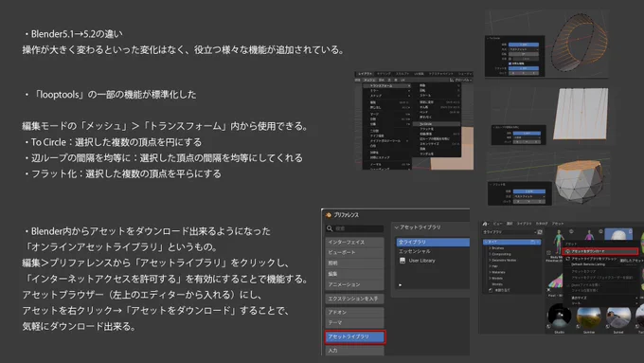Image resolution: width=644 pixels, height=363 pixels.
Task: Select the Sunset world thumbnail
Action: coord(618,318)
